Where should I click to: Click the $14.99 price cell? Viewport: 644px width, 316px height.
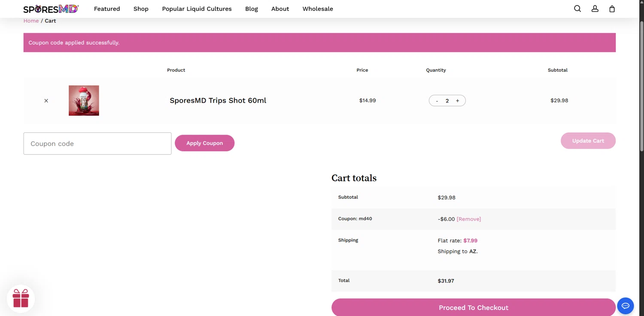tap(368, 100)
